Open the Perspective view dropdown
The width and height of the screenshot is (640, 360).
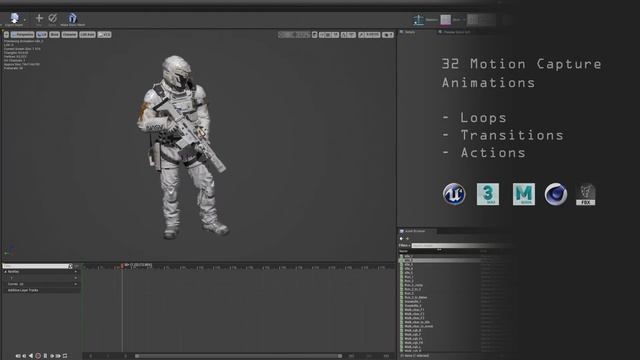(x=22, y=35)
